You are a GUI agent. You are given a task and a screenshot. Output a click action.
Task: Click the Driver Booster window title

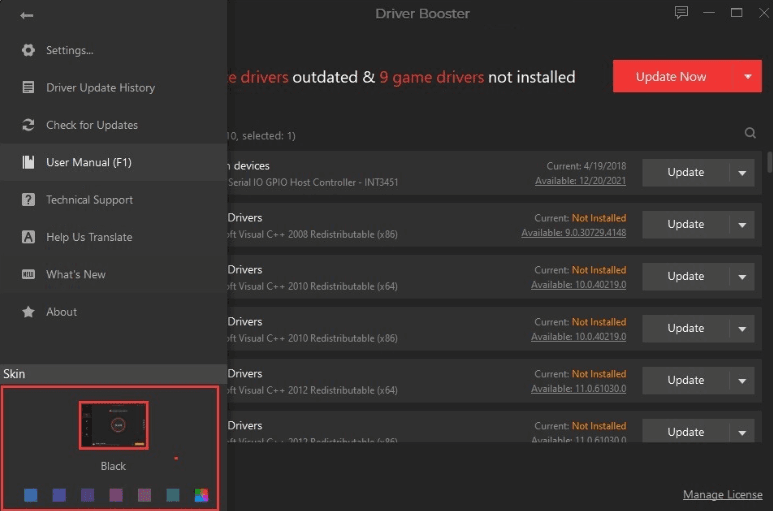[422, 13]
